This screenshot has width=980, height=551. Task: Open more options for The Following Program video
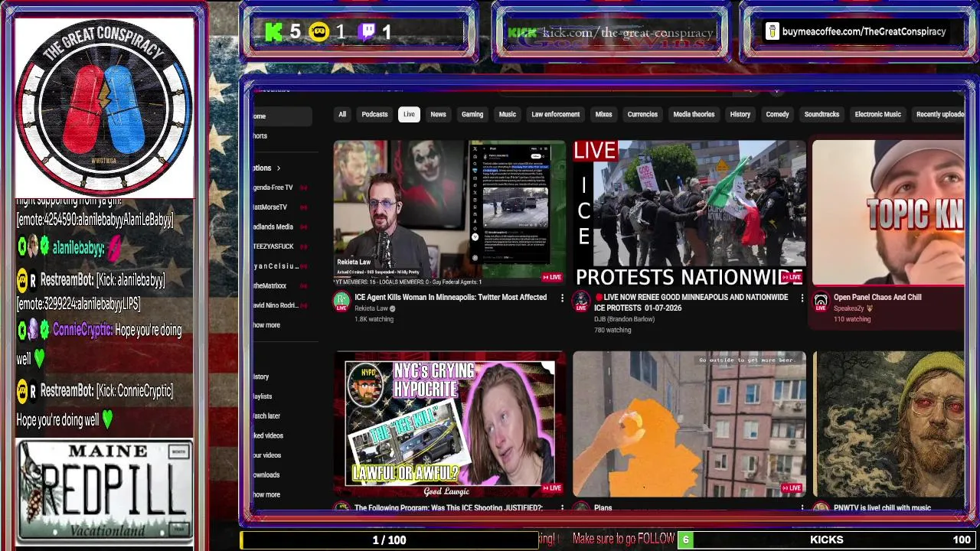[x=562, y=507]
